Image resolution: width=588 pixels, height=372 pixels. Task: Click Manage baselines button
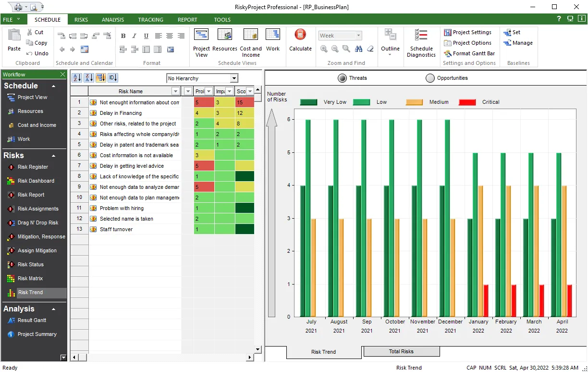click(518, 43)
